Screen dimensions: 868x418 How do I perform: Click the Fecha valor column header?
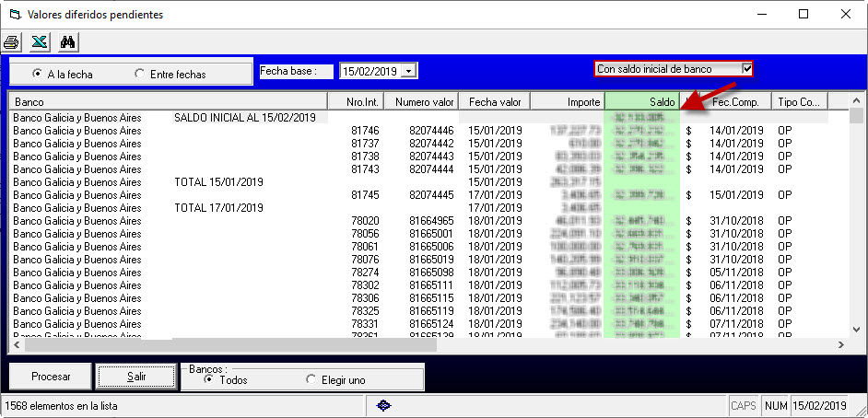(495, 101)
